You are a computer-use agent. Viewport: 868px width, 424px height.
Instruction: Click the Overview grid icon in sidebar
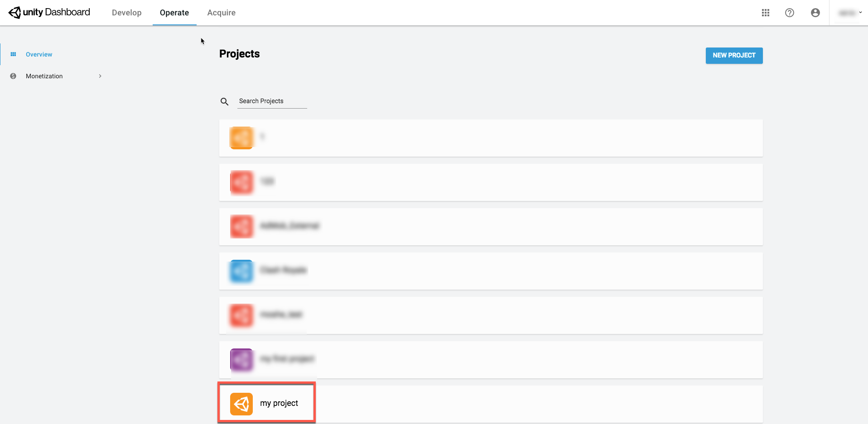tap(13, 54)
